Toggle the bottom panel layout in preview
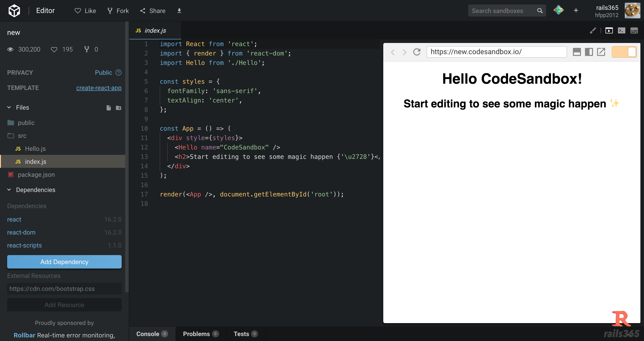 [x=577, y=52]
